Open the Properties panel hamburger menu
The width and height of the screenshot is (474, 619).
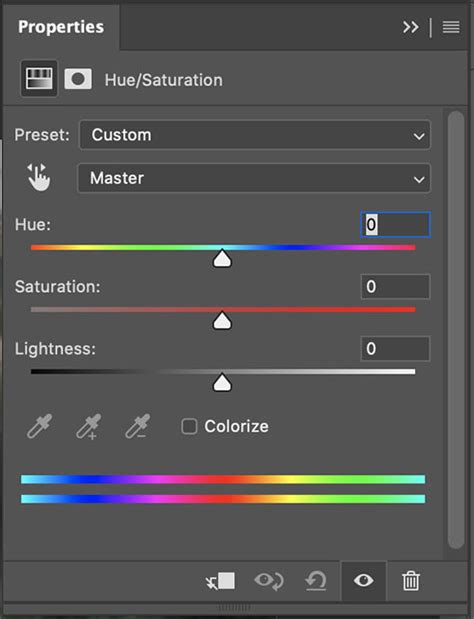(x=451, y=27)
